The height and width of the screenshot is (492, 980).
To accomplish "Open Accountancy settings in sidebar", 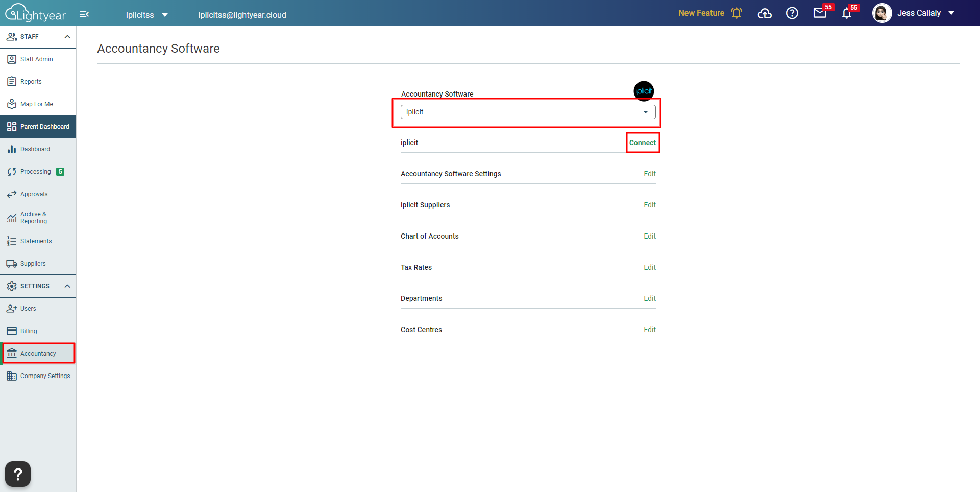I will point(38,354).
